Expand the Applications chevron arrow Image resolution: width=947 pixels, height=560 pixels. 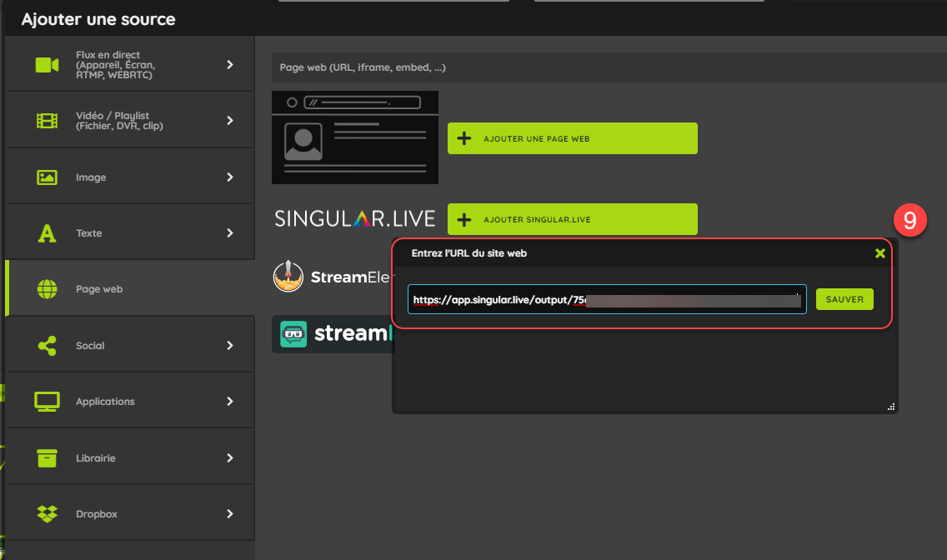230,402
